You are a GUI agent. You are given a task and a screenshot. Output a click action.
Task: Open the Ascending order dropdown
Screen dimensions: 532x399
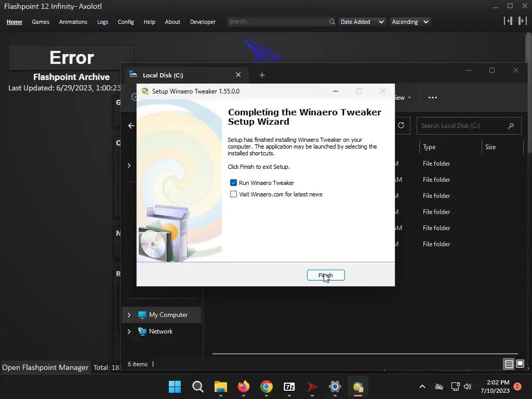point(410,22)
